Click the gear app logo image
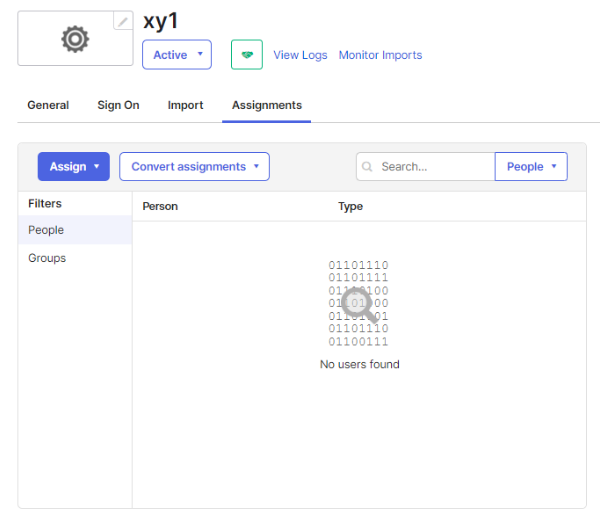The image size is (601, 519). pos(75,39)
